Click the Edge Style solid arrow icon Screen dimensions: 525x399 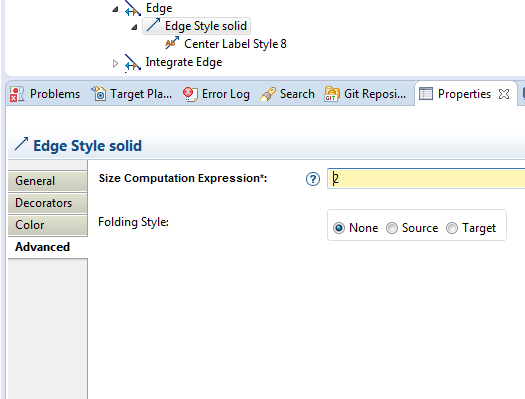153,25
